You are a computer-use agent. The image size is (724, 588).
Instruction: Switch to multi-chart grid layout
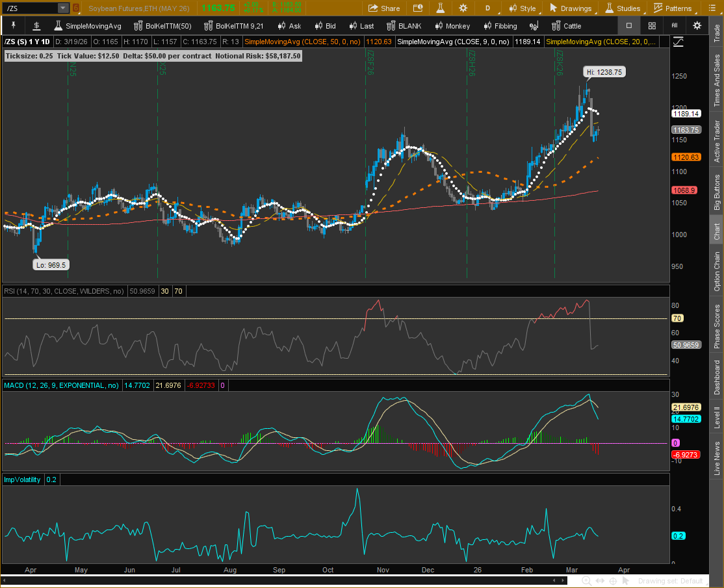click(652, 26)
